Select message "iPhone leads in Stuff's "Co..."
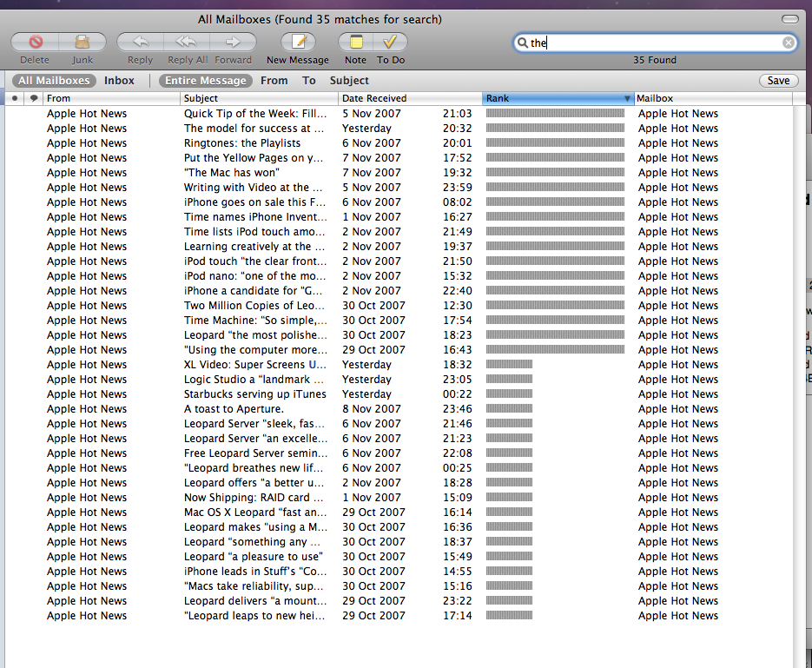Image resolution: width=812 pixels, height=668 pixels. point(399,572)
